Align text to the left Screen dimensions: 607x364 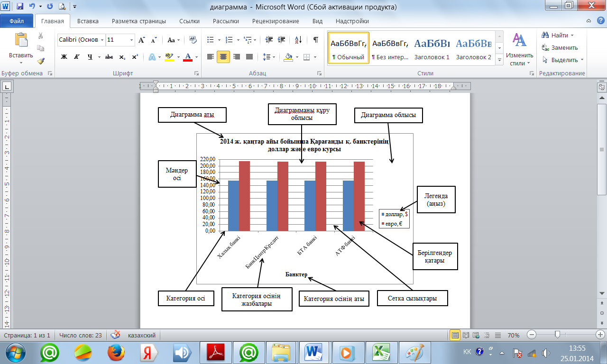pyautogui.click(x=211, y=57)
